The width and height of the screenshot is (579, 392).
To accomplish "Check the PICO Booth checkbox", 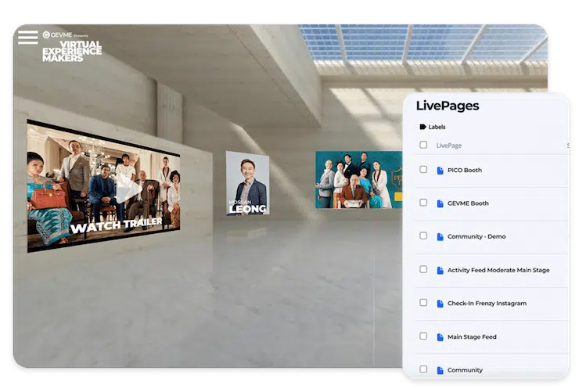I will [423, 170].
